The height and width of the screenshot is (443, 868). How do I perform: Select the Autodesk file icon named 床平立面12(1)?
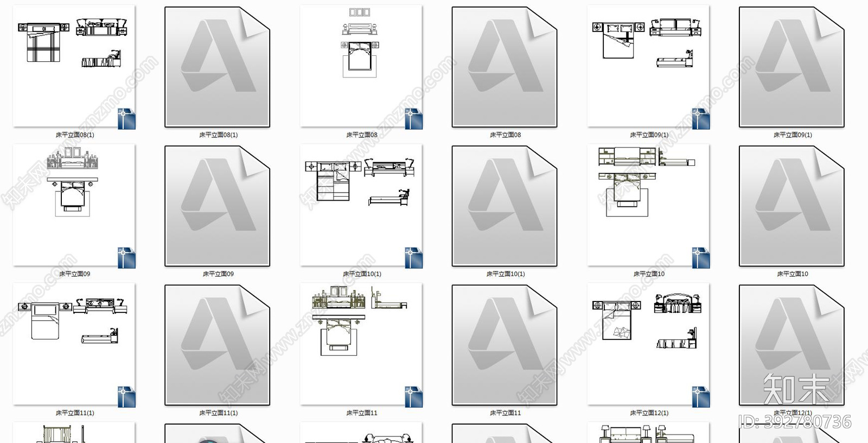click(792, 345)
